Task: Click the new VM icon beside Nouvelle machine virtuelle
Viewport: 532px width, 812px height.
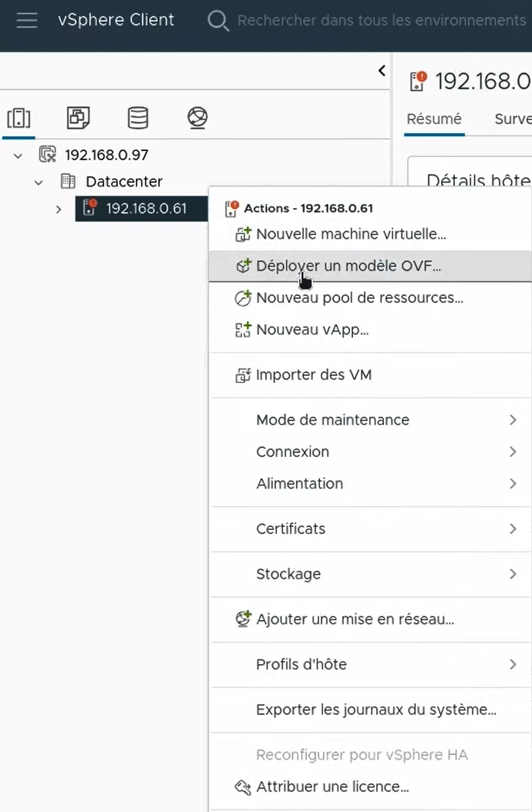Action: pyautogui.click(x=242, y=233)
